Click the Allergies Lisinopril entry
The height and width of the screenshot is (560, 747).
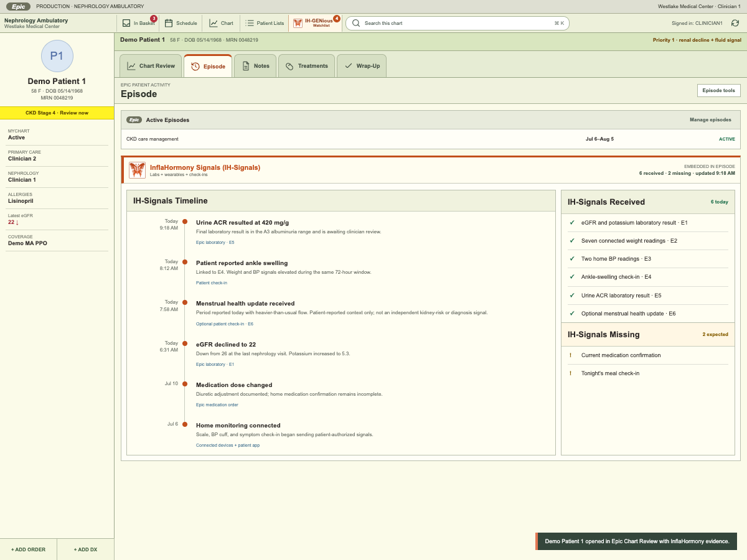pos(57,198)
